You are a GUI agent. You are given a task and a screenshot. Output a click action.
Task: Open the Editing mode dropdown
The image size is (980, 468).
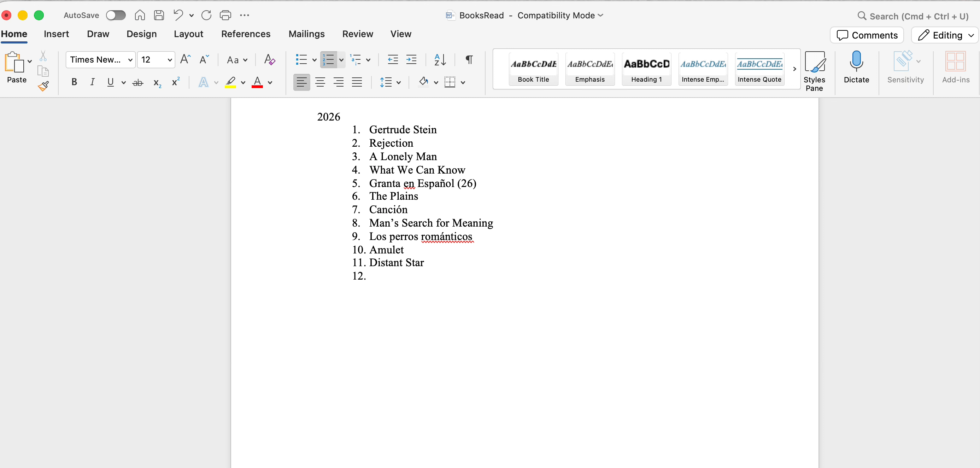click(944, 35)
